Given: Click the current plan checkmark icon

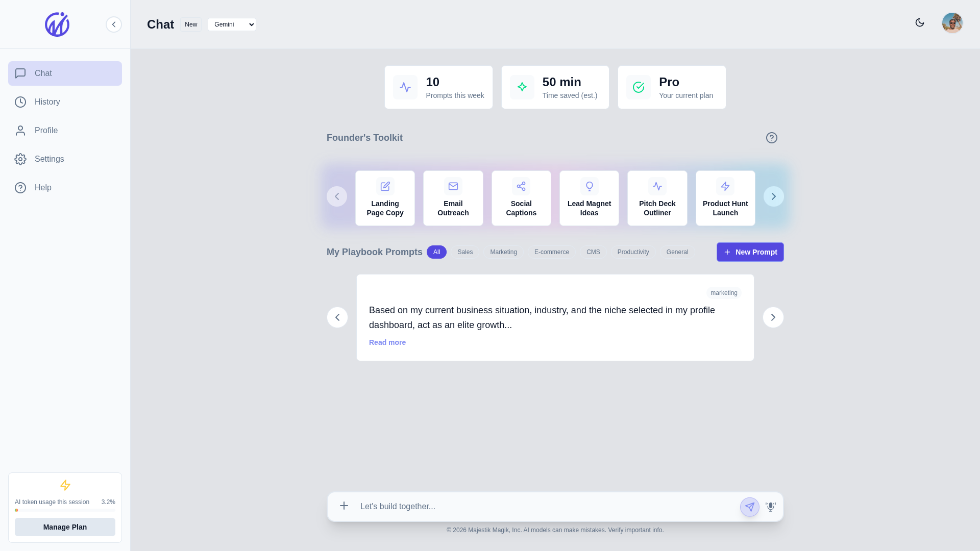Looking at the screenshot, I should (639, 87).
